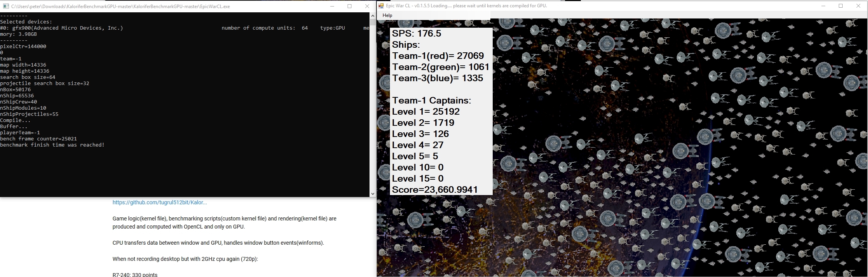The height and width of the screenshot is (277, 868).
Task: Click the Level 15= 0 line
Action: pos(418,179)
